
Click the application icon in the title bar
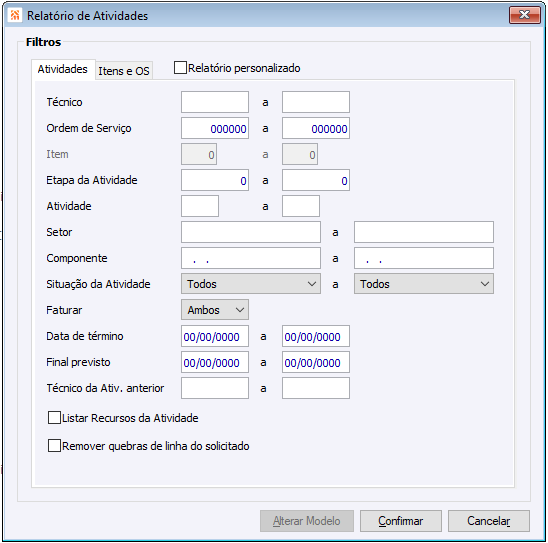[15, 15]
